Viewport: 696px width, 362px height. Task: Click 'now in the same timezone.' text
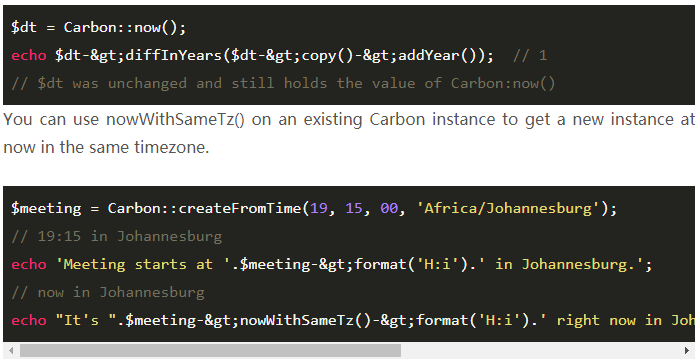[106, 147]
